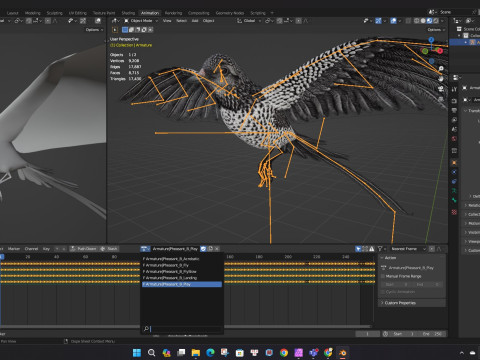The image size is (480, 360).
Task: Click the pan view hand icon
Action: click(x=441, y=79)
